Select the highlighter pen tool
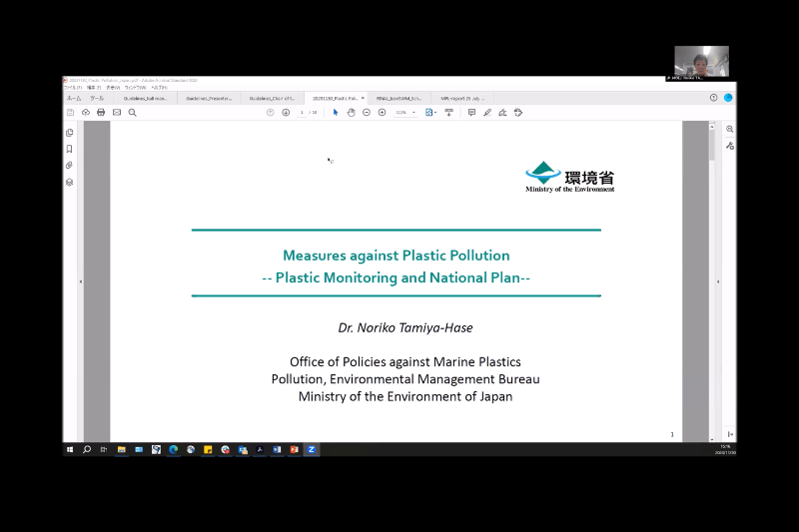The image size is (799, 532). tap(487, 113)
